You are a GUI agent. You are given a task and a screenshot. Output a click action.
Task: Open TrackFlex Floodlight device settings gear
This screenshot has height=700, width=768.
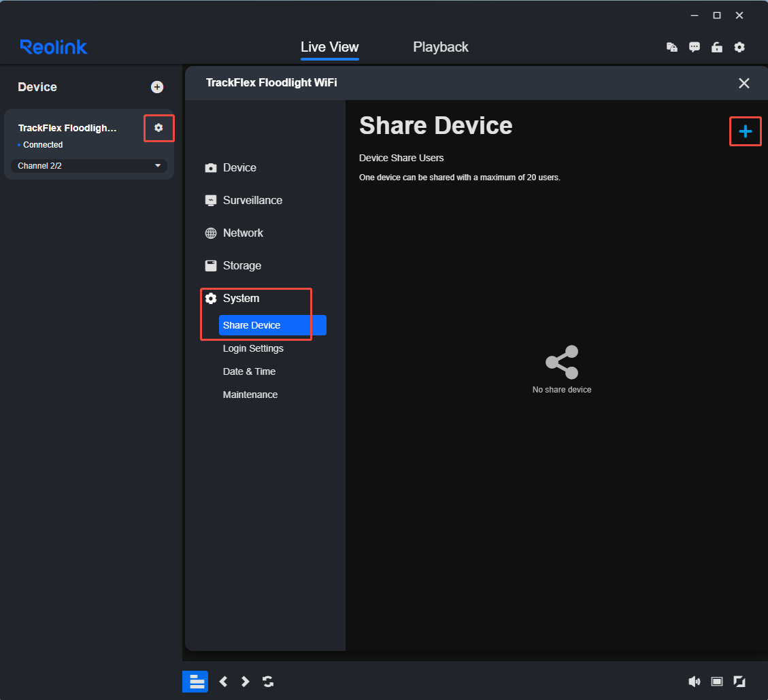click(x=158, y=128)
